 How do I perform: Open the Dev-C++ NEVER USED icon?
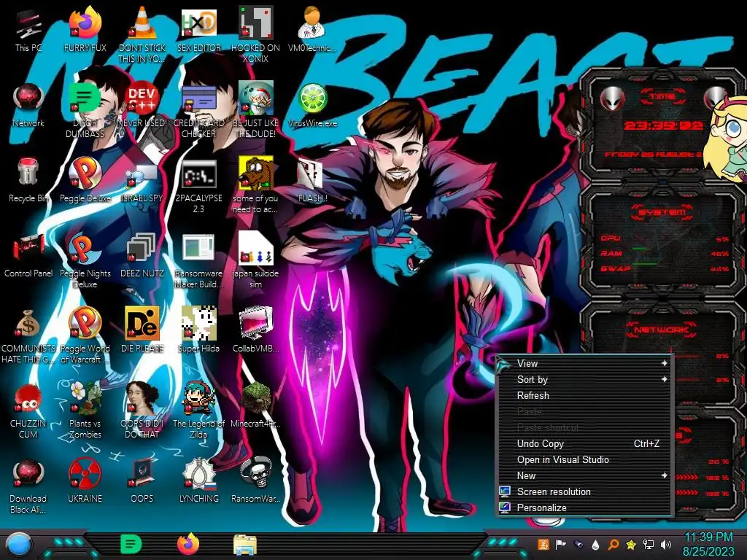142,105
